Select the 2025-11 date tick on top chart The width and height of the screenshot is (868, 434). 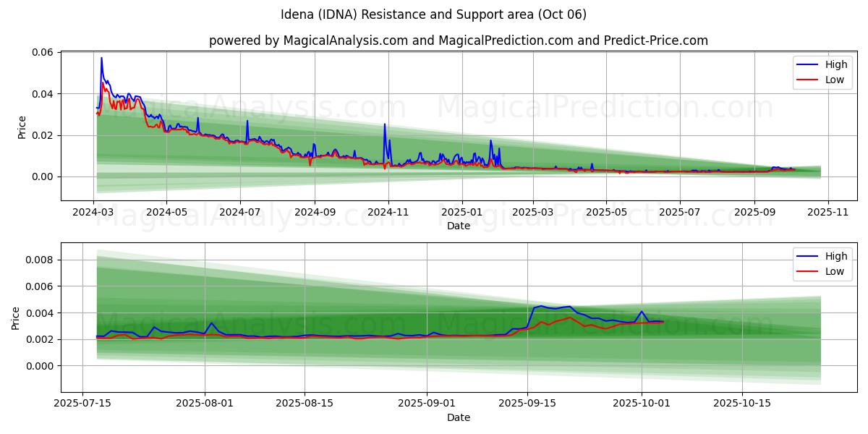828,213
